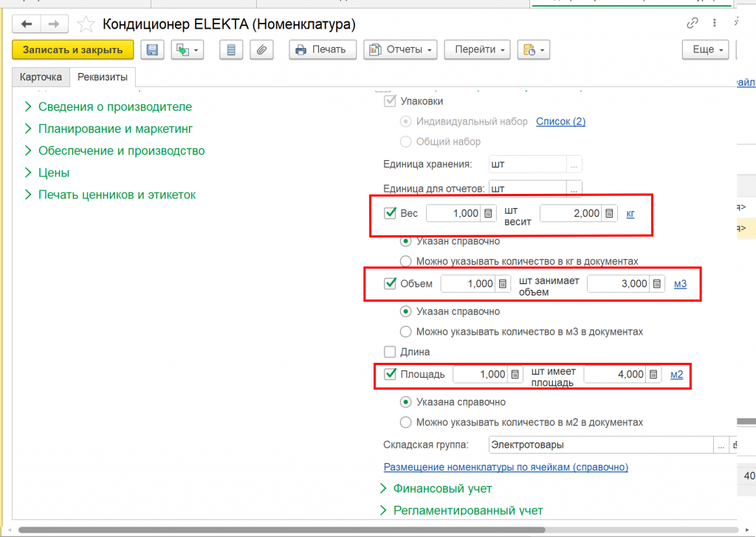The width and height of the screenshot is (756, 537).
Task: Click the м3 unit link
Action: tap(680, 284)
